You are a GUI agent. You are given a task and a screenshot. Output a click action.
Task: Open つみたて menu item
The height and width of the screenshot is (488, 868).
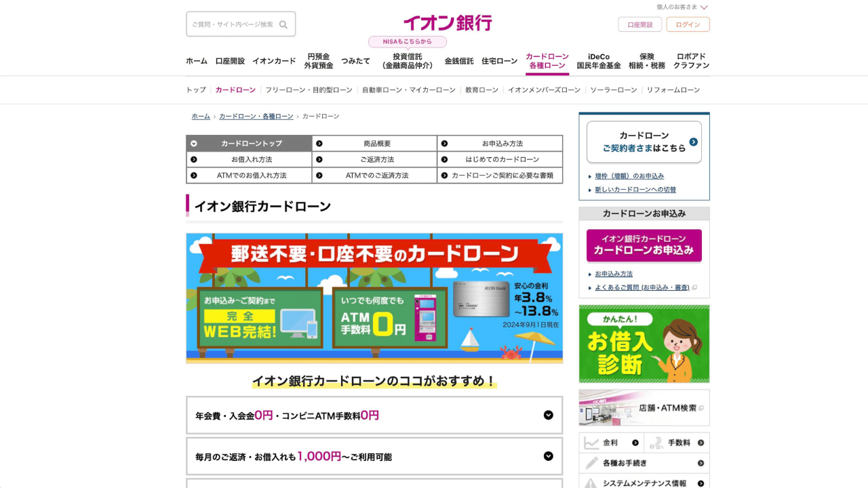point(356,61)
